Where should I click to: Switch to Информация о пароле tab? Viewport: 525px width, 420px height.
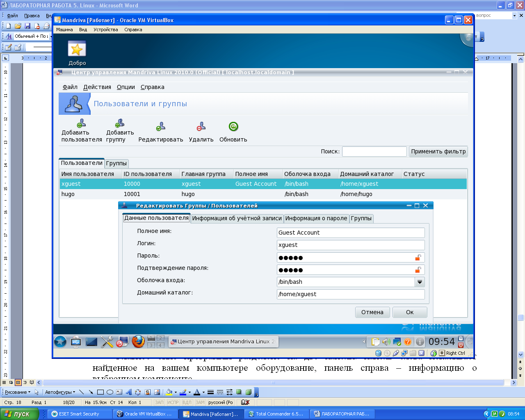click(x=316, y=218)
